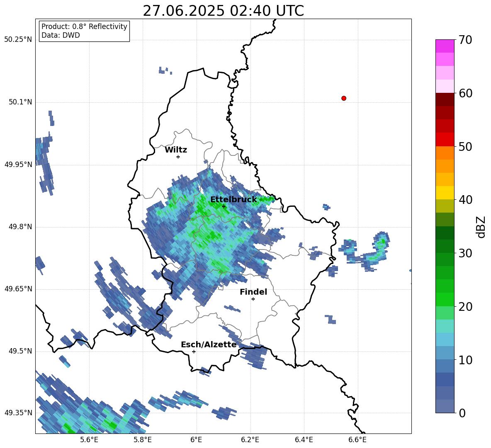Click the bright green colorbar segment at 20
The width and height of the screenshot is (491, 448).
tap(445, 299)
